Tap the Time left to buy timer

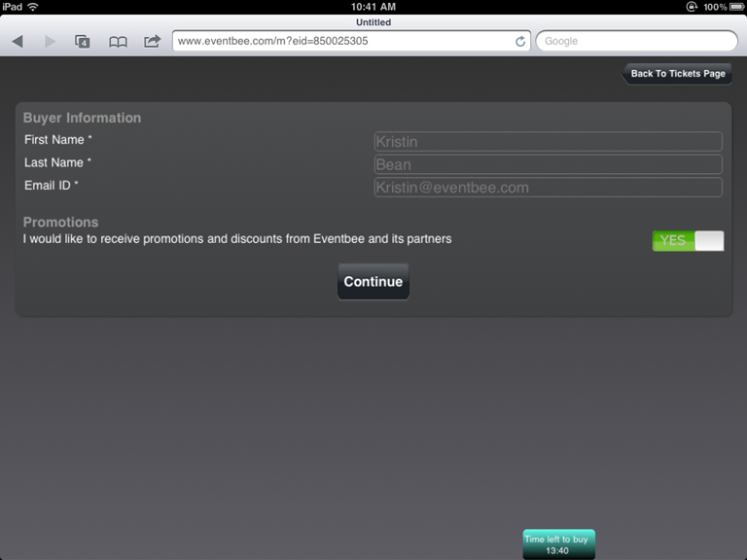pyautogui.click(x=558, y=544)
